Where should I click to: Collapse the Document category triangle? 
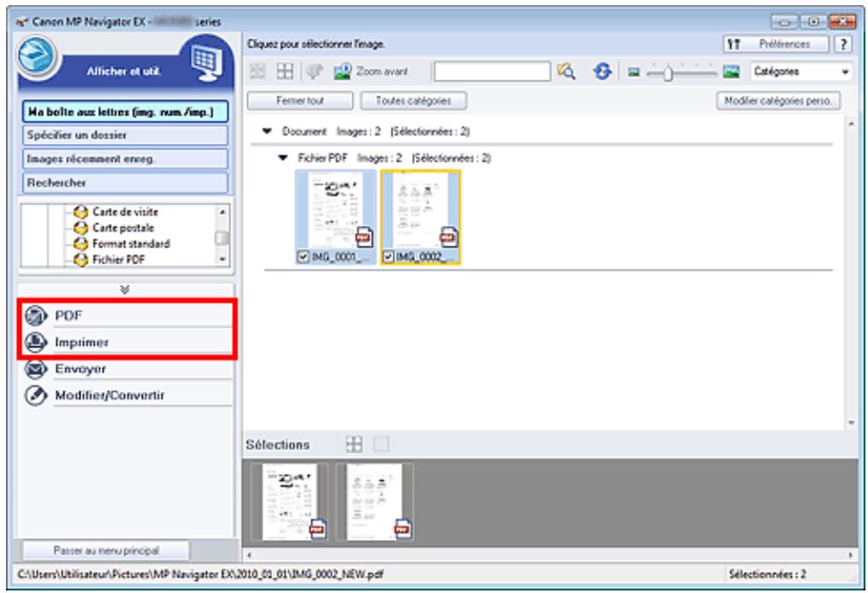(267, 131)
